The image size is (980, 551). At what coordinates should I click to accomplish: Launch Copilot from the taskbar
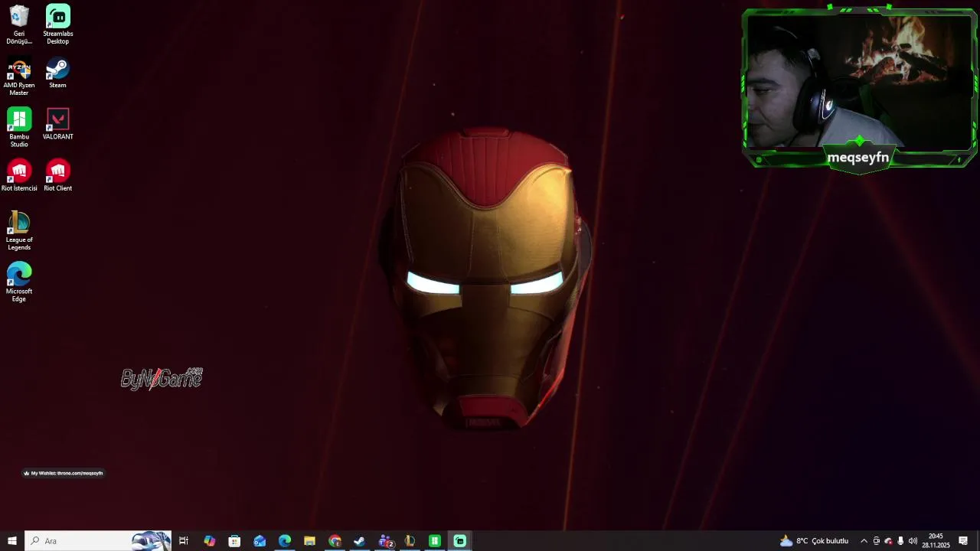click(x=209, y=541)
